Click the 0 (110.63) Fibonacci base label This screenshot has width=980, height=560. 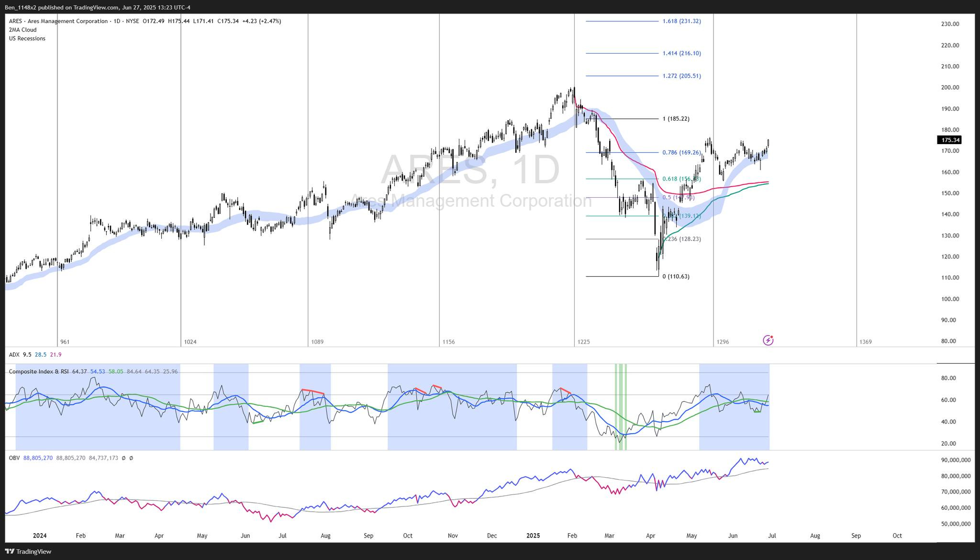coord(676,276)
